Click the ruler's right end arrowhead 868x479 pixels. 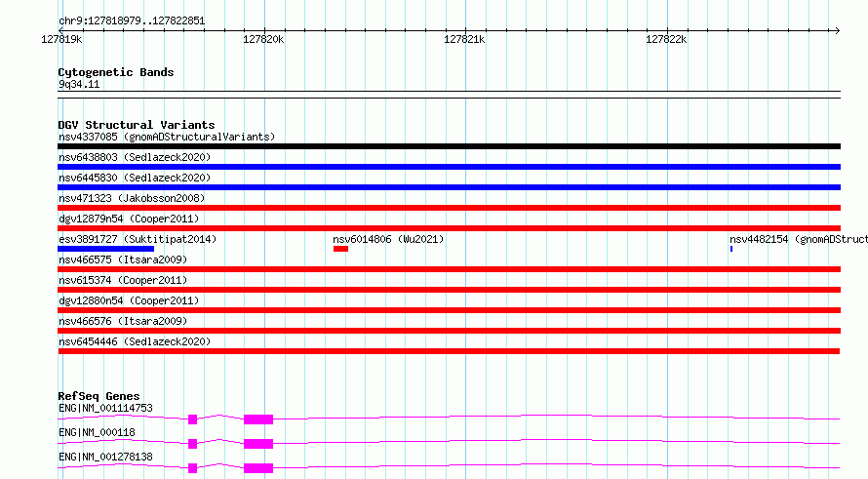837,30
